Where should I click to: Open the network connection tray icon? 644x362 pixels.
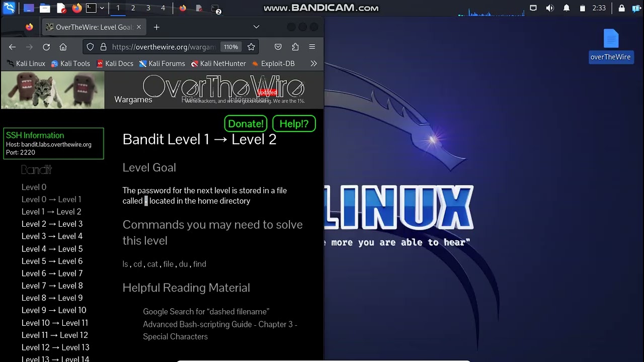click(533, 8)
